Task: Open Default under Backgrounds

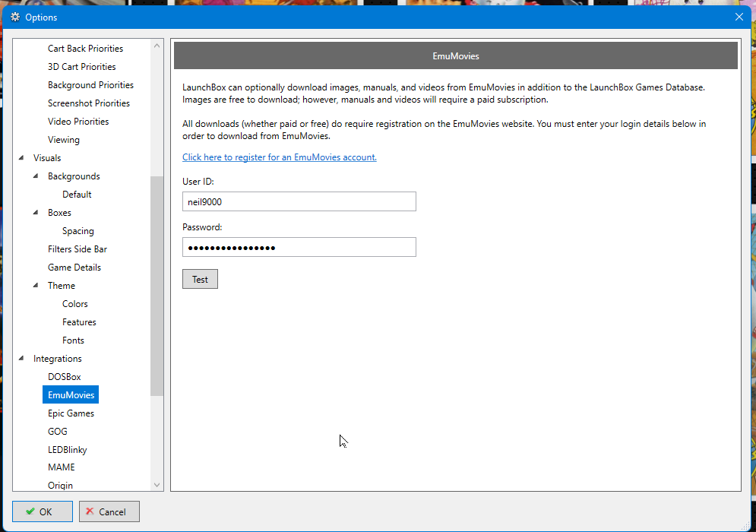Action: (77, 195)
